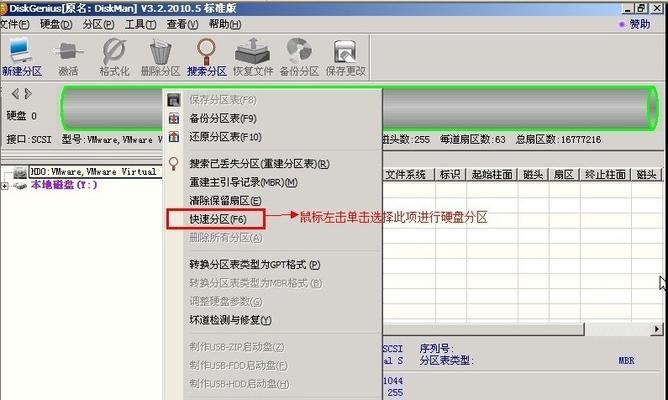Click the 格式化 toolbar icon

click(x=114, y=57)
